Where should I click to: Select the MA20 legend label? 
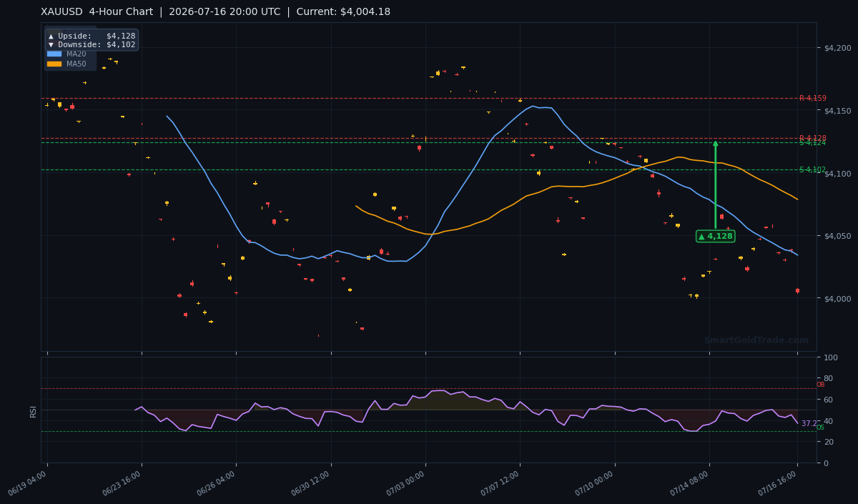77,54
